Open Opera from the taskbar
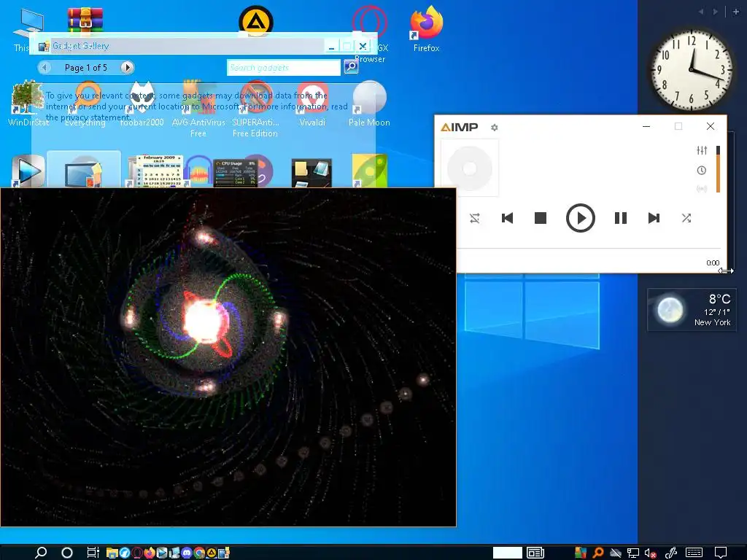 click(136, 553)
